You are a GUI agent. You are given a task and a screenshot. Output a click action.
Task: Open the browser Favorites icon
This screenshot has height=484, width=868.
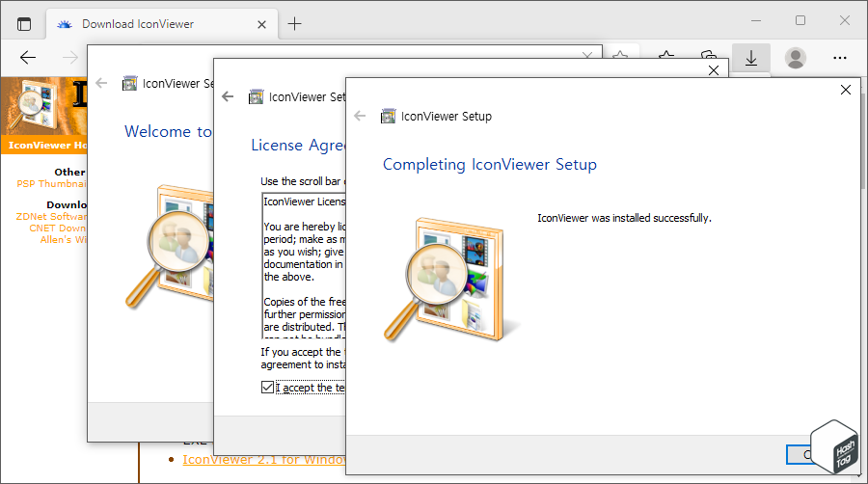pyautogui.click(x=666, y=57)
